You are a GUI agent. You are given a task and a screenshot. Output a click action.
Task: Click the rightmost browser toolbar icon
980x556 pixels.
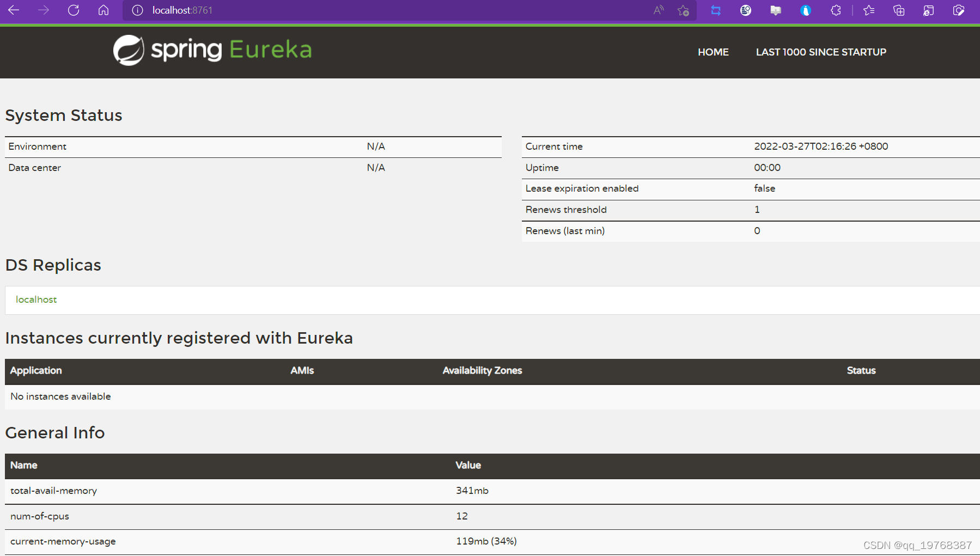click(x=959, y=10)
